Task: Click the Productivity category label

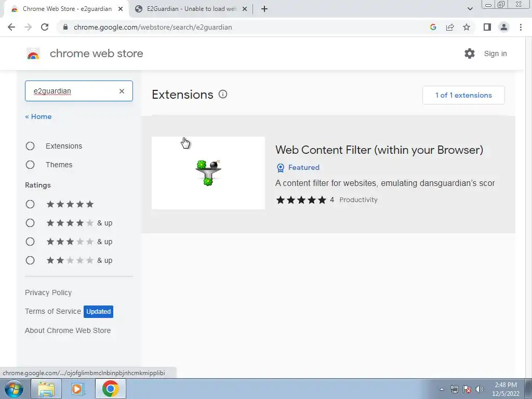Action: 358,200
